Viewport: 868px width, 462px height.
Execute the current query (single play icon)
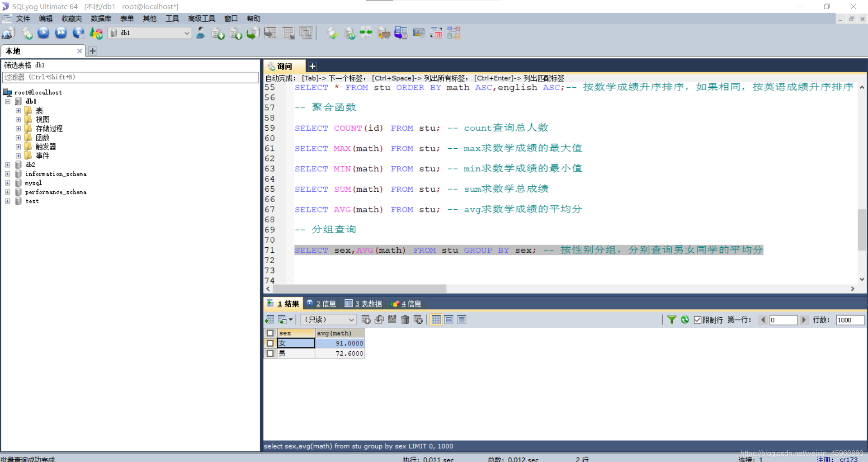click(x=43, y=33)
